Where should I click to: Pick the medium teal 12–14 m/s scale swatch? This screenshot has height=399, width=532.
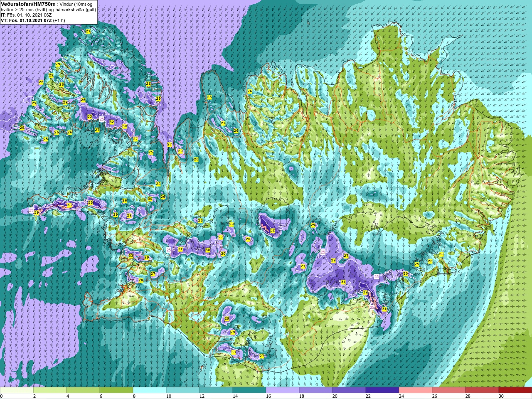pyautogui.click(x=216, y=390)
